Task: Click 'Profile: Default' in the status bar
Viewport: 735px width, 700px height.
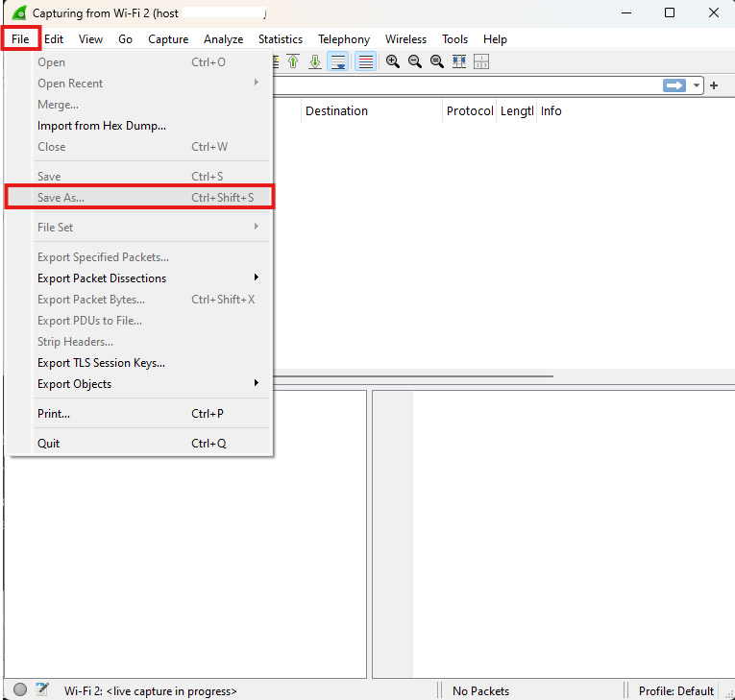Action: tap(676, 691)
